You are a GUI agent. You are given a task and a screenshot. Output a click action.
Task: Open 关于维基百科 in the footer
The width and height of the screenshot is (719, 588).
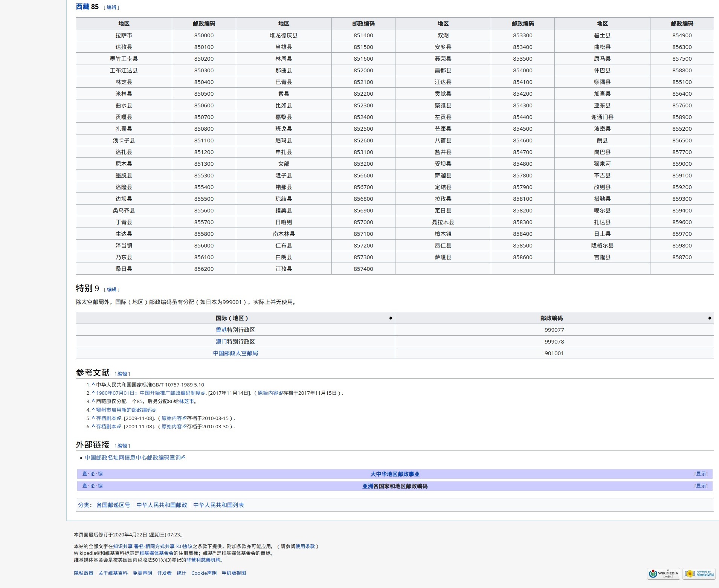(x=113, y=573)
